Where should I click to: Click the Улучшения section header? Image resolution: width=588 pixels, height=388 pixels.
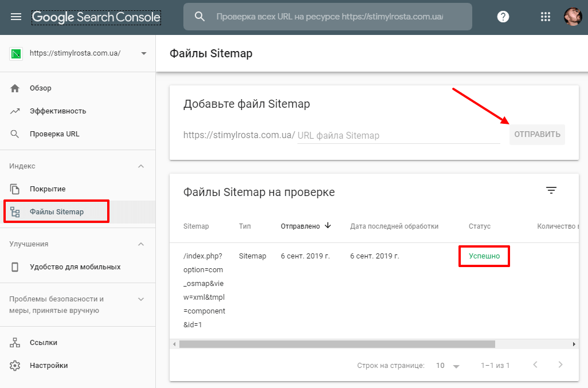[x=29, y=244]
